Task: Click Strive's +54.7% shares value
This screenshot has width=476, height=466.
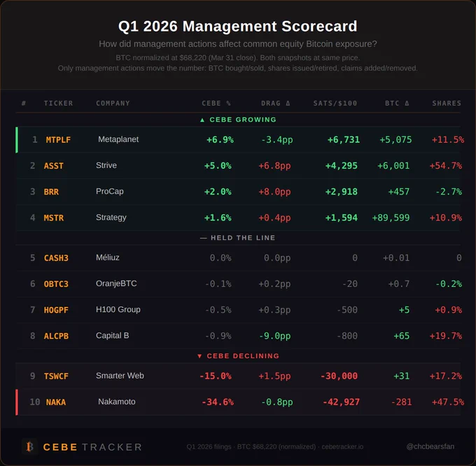Action: [x=445, y=166]
